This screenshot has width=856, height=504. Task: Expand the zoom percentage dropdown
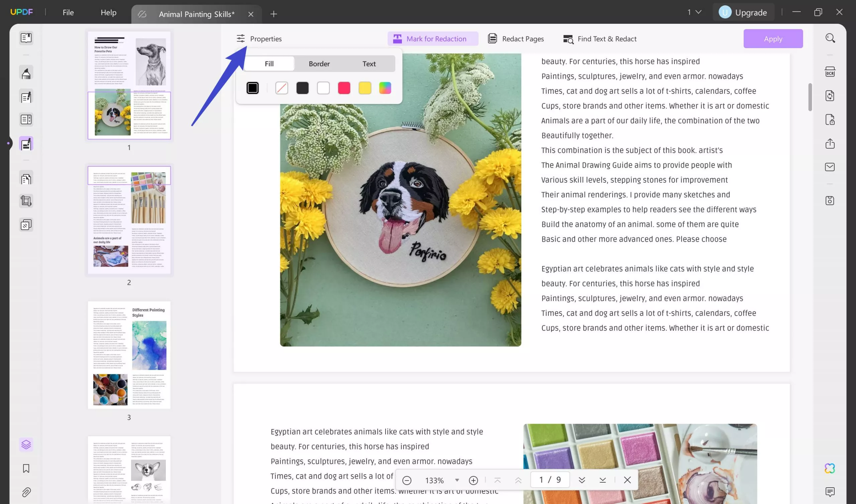point(457,480)
